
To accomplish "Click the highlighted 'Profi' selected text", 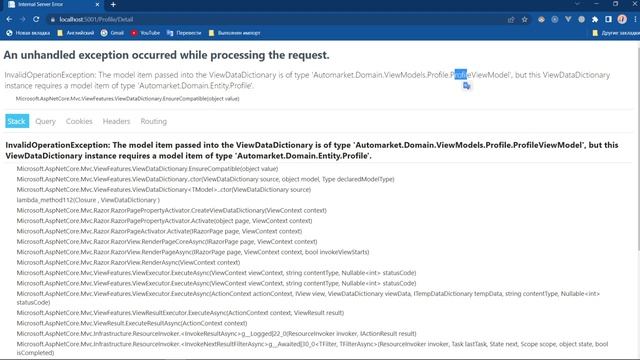I will [x=460, y=75].
